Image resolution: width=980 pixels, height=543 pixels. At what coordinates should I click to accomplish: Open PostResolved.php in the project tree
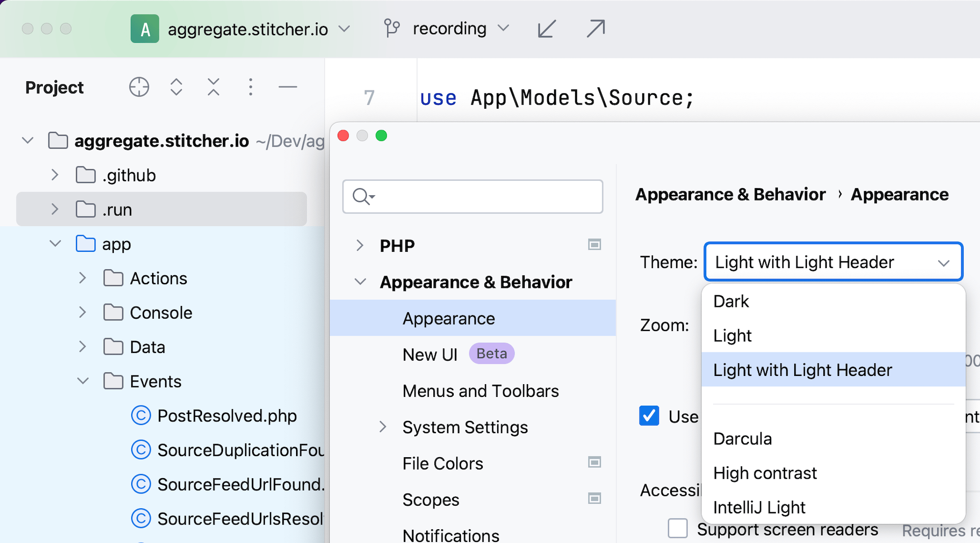point(227,416)
